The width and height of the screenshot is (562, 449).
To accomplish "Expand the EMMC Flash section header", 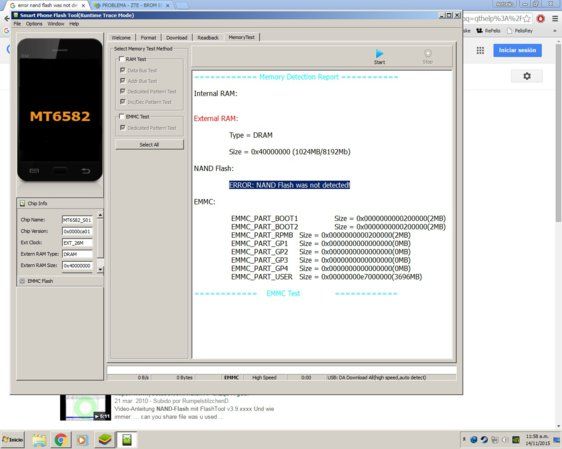I will [x=60, y=281].
